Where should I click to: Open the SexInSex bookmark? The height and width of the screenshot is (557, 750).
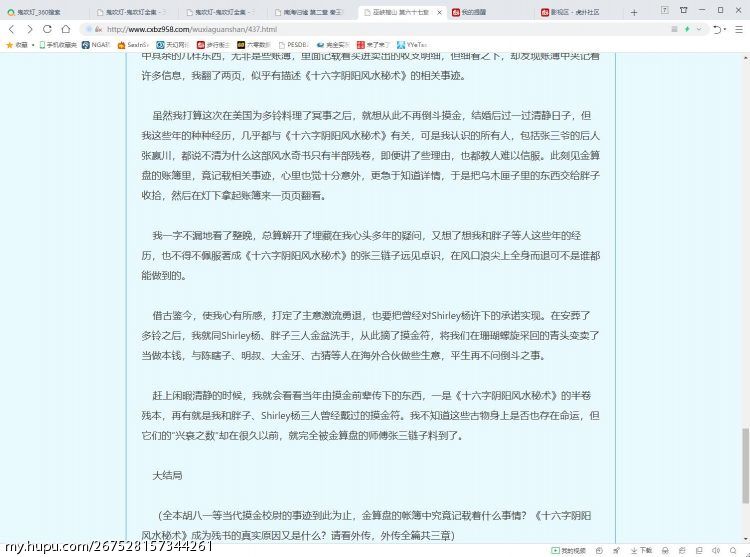pyautogui.click(x=133, y=45)
